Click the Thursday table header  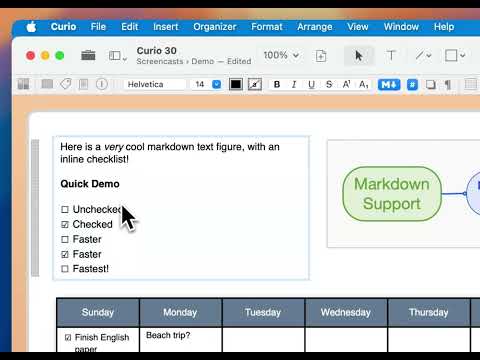429,312
